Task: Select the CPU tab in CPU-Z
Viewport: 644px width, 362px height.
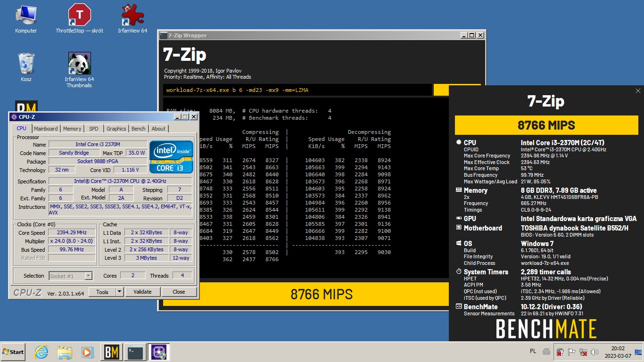Action: tap(22, 128)
